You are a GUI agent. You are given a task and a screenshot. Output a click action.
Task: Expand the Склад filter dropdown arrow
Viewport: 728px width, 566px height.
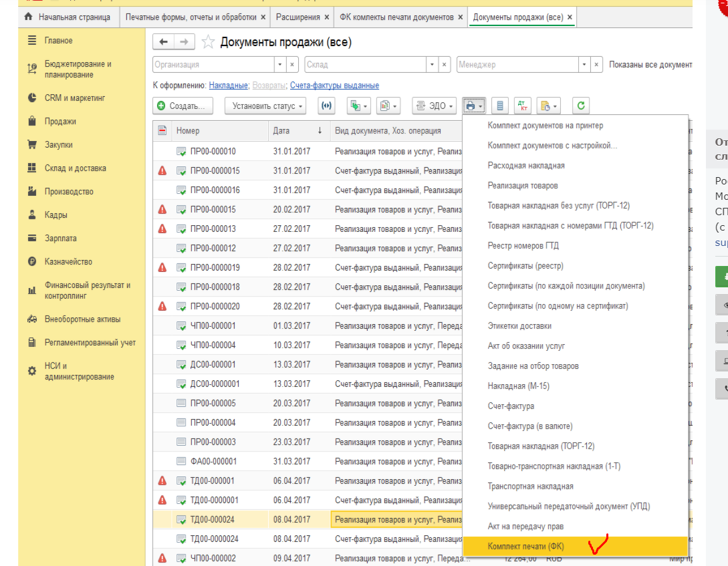click(433, 65)
